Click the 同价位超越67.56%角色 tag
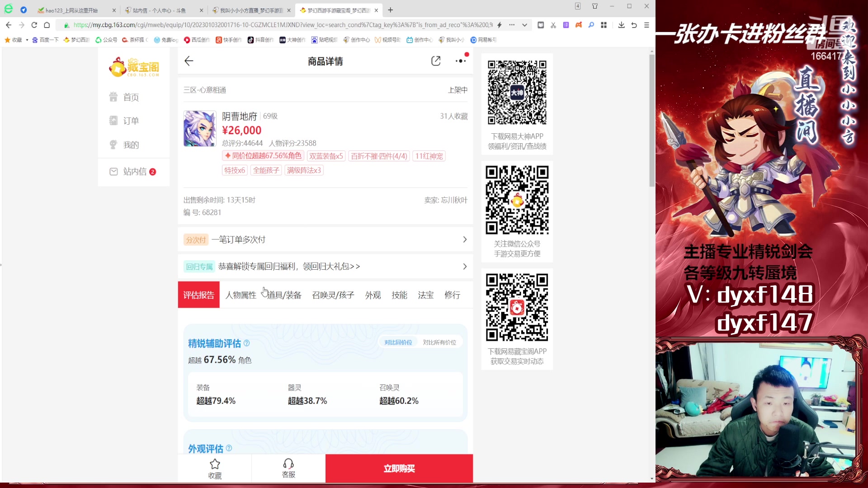The height and width of the screenshot is (488, 868). [263, 156]
